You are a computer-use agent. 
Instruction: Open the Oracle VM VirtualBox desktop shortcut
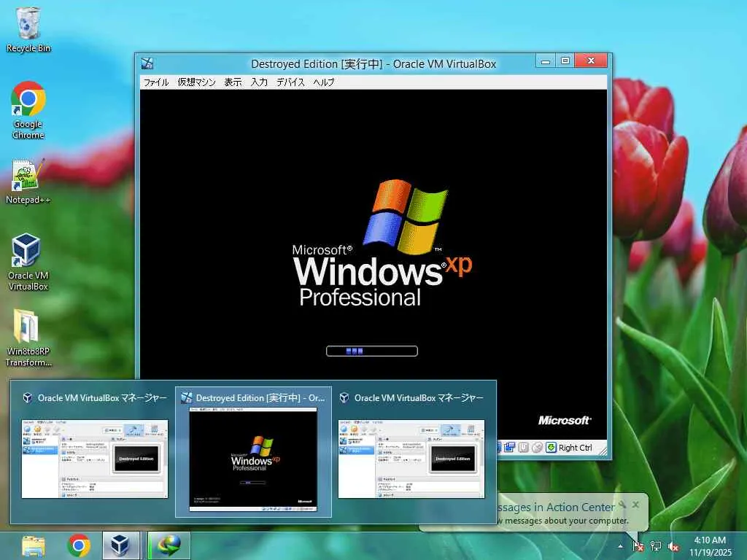tap(28, 262)
